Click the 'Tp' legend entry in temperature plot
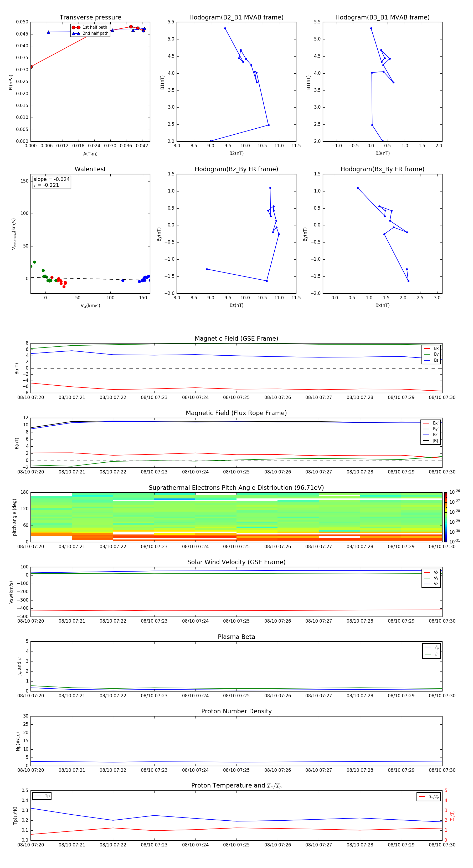This screenshot has height=868, width=473. point(42,796)
